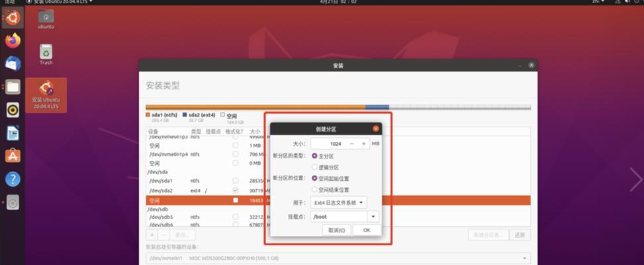This screenshot has height=265, width=644.
Task: Click the add partition + button
Action: click(x=152, y=235)
